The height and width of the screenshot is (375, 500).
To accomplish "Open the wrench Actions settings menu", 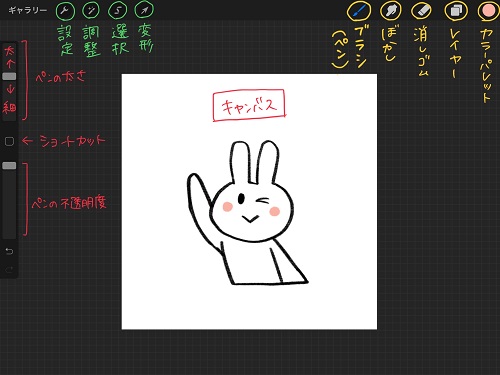I will click(x=65, y=11).
